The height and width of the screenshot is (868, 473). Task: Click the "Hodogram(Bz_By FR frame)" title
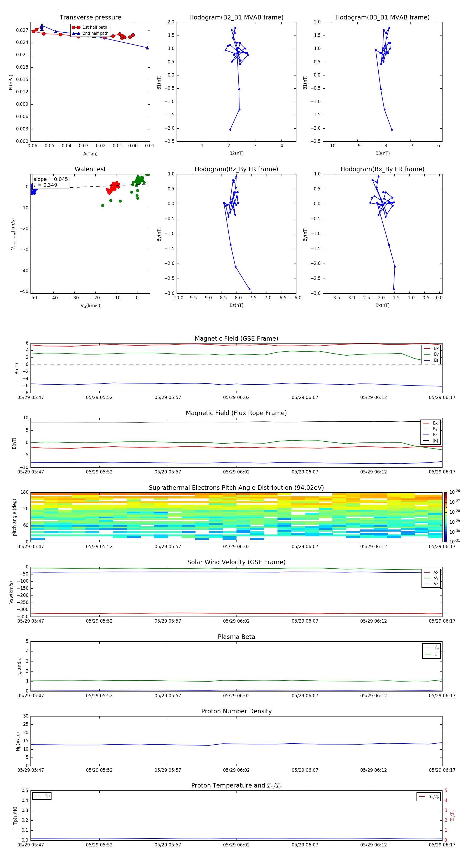[236, 169]
